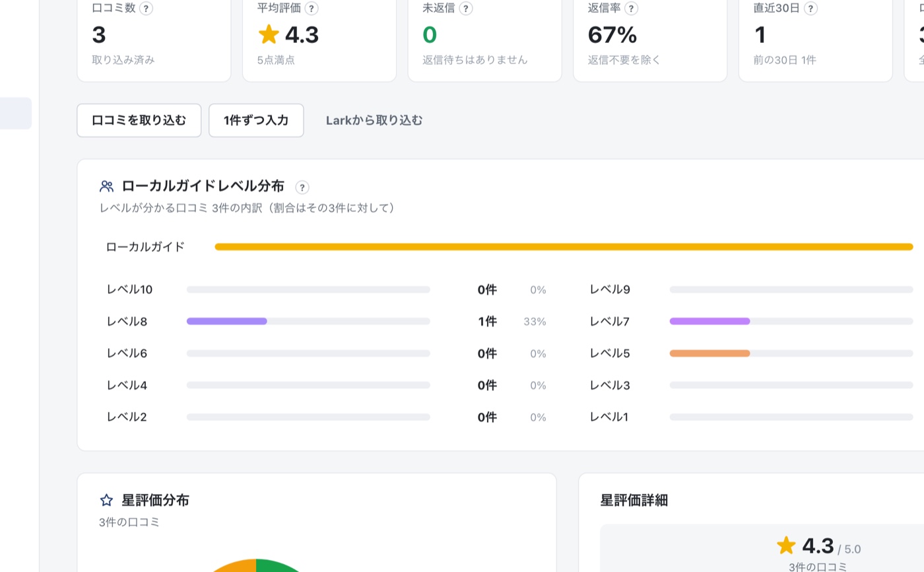Click the レベル6 label
This screenshot has width=924, height=572.
click(127, 353)
